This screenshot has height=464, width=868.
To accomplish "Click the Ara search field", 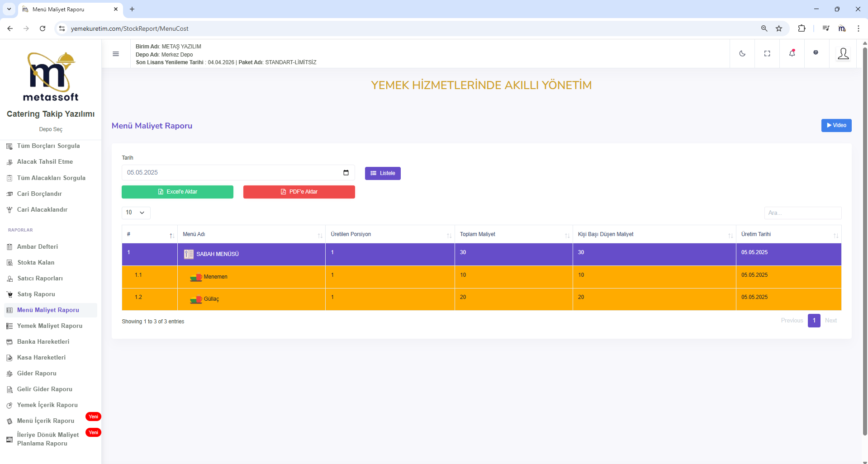I will point(803,213).
